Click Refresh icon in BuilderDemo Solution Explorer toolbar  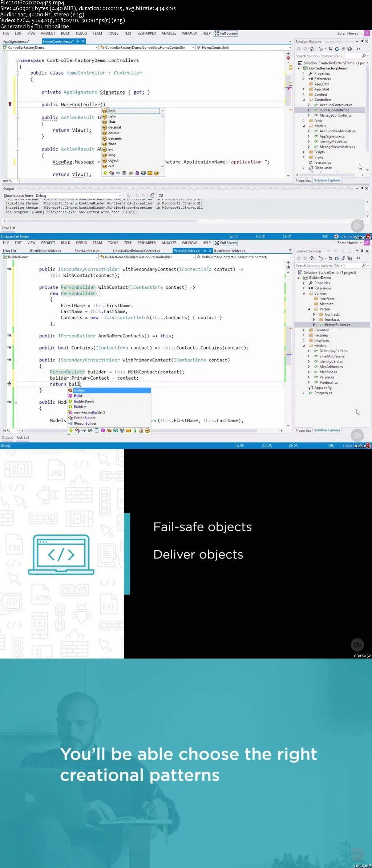point(337,258)
